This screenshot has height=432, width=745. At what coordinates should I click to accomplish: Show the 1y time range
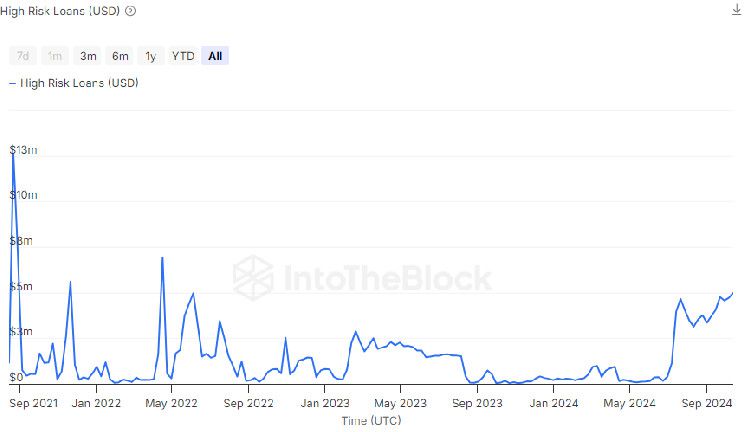click(x=150, y=56)
